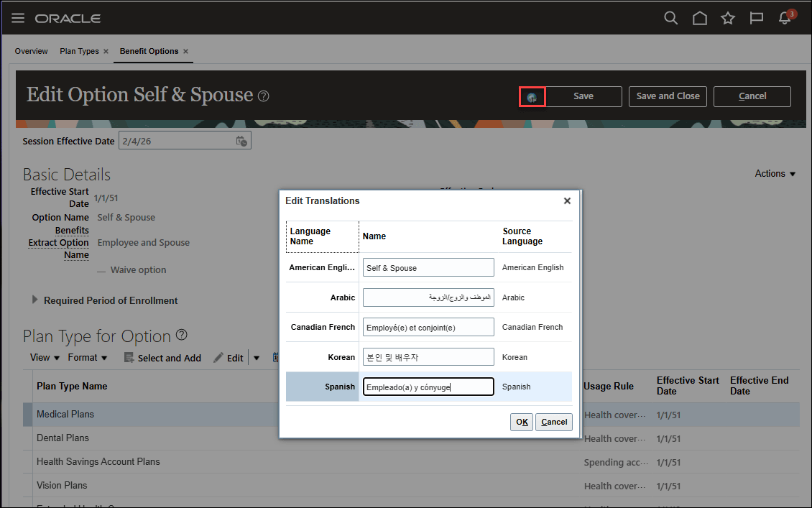This screenshot has height=508, width=812.
Task: Click the search magnifier icon
Action: coord(670,18)
